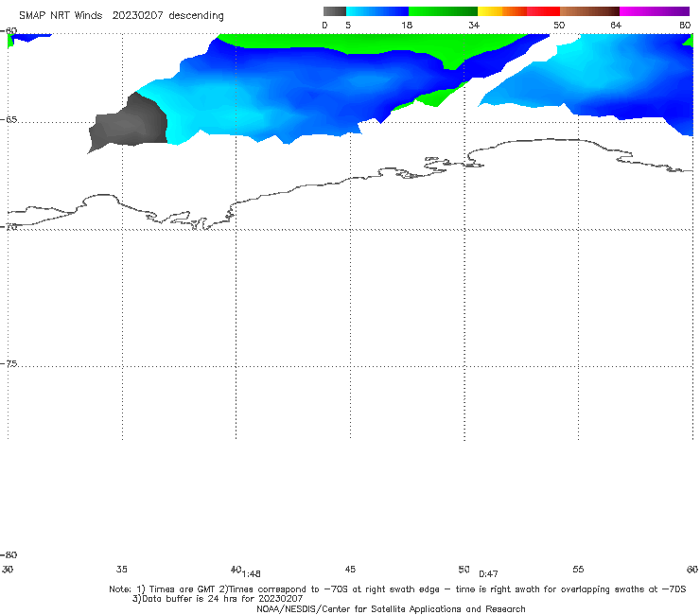The width and height of the screenshot is (700, 615).
Task: Click the latitude label "-60"
Action: click(9, 31)
